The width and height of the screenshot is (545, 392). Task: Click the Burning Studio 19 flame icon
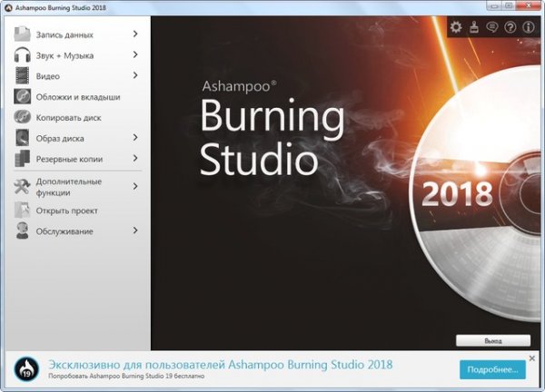click(26, 369)
